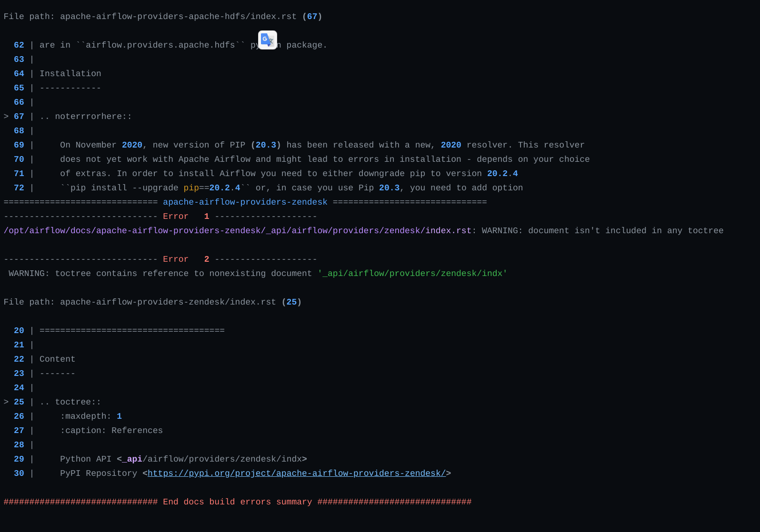This screenshot has height=532, width=760.
Task: Click the Google Translate floating icon
Action: (x=268, y=40)
